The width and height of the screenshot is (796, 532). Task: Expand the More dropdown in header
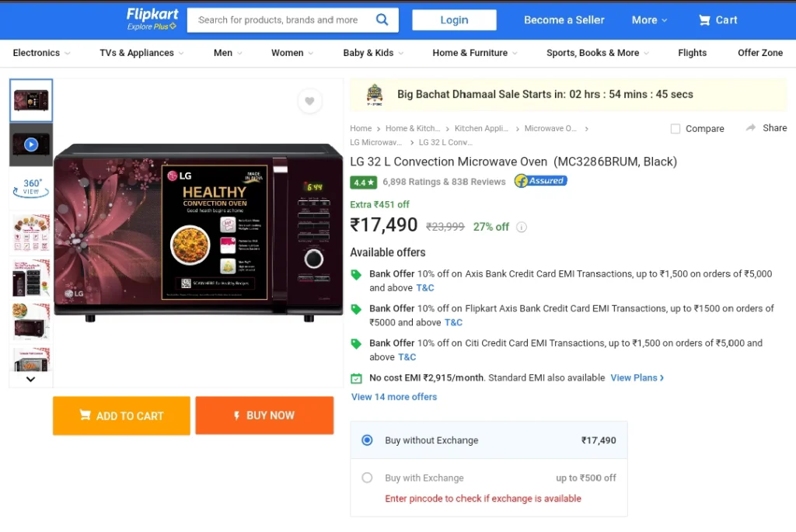(649, 20)
